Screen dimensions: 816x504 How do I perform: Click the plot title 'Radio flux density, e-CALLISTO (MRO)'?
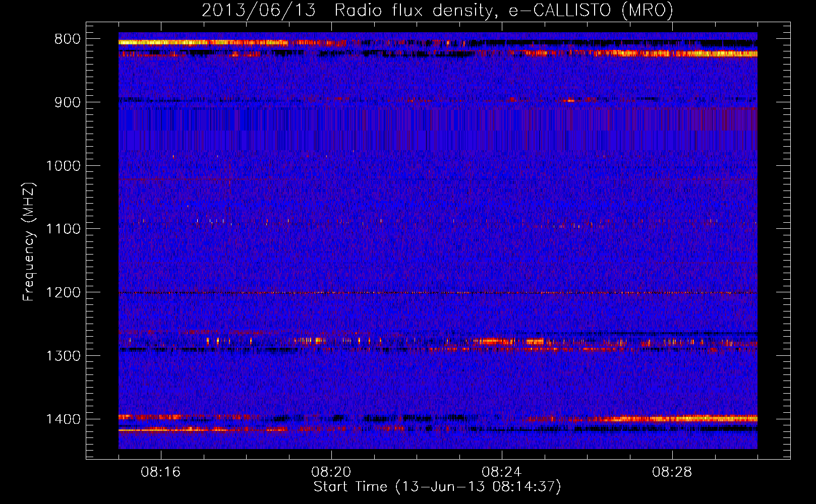[504, 10]
